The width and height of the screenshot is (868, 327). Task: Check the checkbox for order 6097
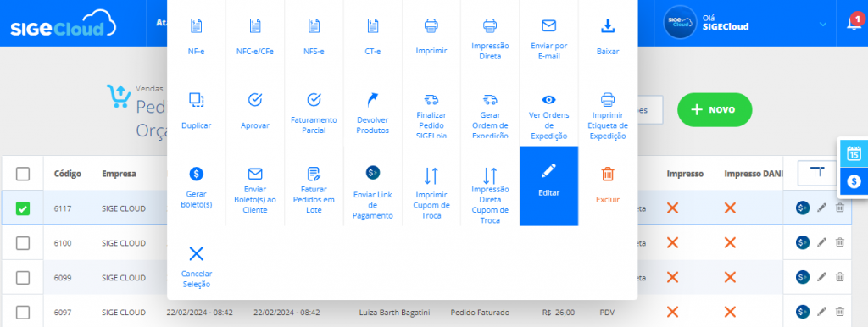[x=23, y=313]
